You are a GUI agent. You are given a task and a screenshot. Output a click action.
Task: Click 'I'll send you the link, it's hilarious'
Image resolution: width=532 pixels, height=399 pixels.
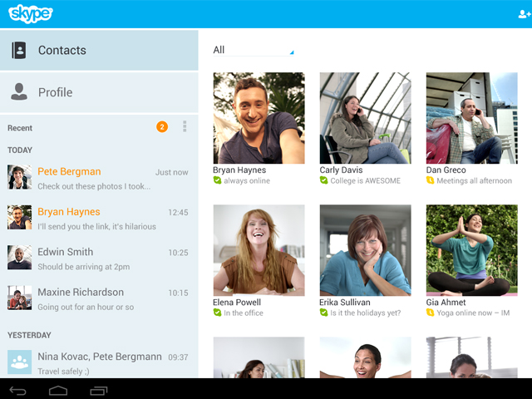click(x=96, y=226)
